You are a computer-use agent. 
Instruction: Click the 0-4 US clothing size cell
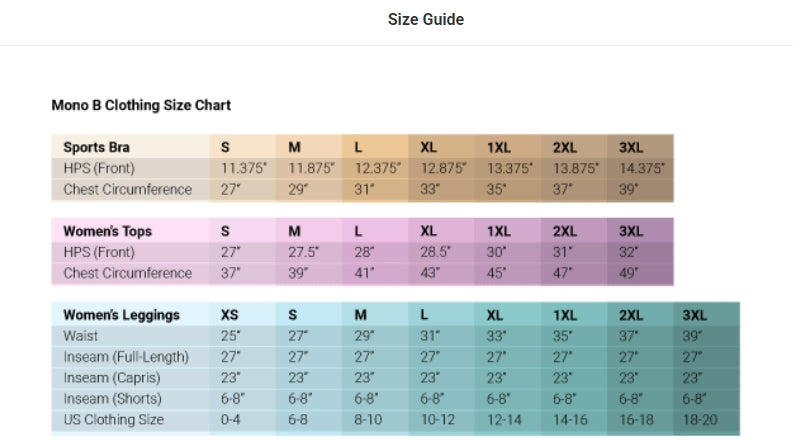tap(232, 420)
